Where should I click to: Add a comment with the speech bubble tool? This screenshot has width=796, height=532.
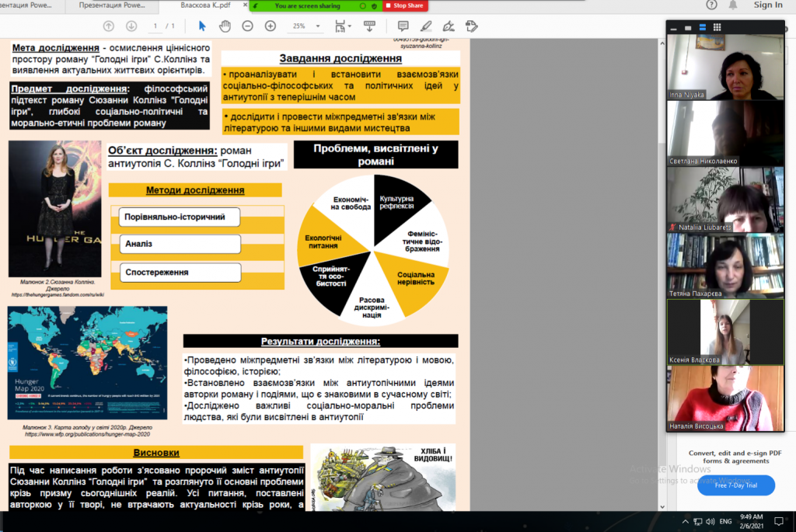[403, 26]
